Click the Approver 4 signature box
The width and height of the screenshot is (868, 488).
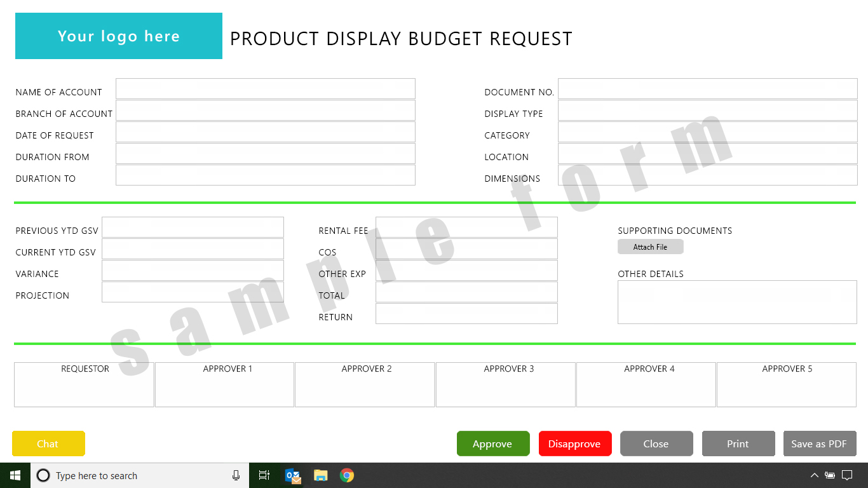point(646,384)
